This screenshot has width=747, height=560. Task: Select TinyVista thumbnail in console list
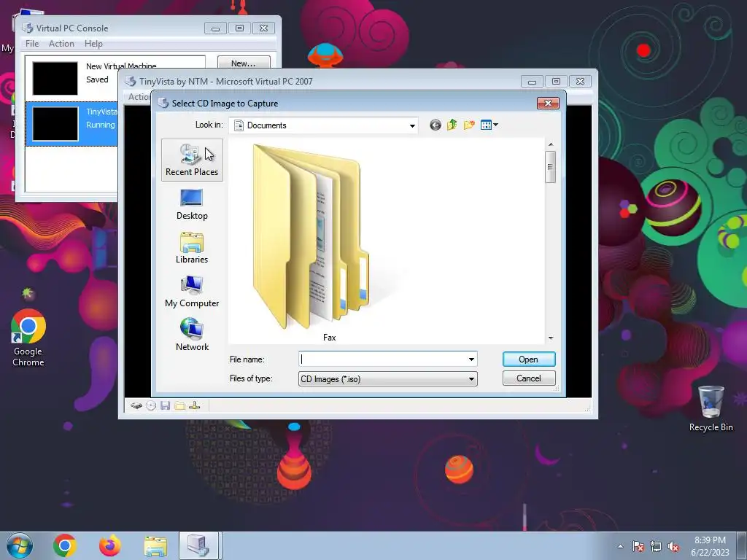[55, 124]
